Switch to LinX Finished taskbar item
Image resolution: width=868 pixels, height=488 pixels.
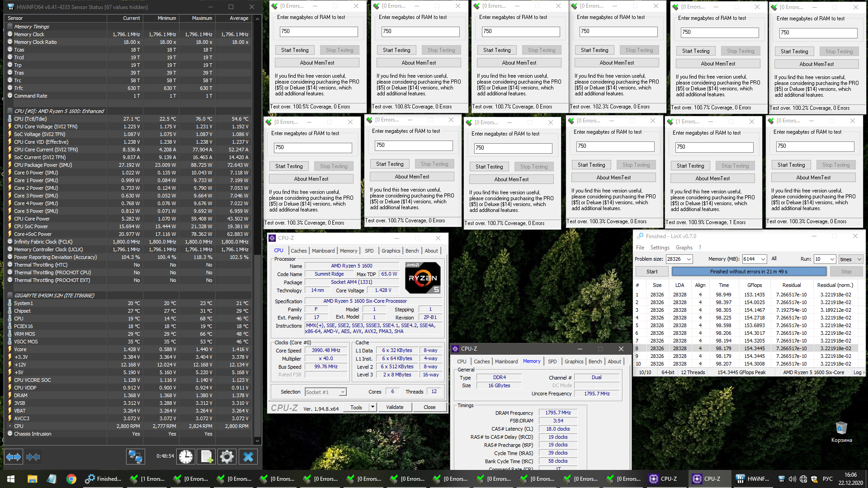(104, 479)
